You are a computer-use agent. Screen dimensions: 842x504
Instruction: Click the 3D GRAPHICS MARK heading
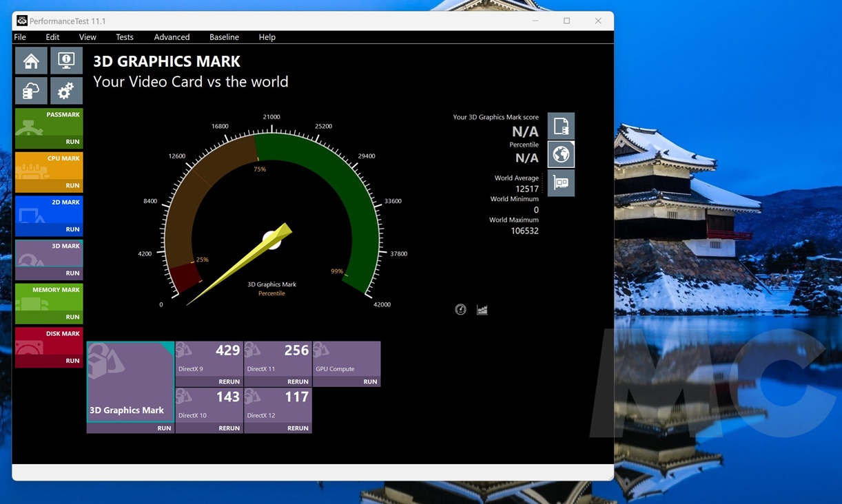(167, 61)
